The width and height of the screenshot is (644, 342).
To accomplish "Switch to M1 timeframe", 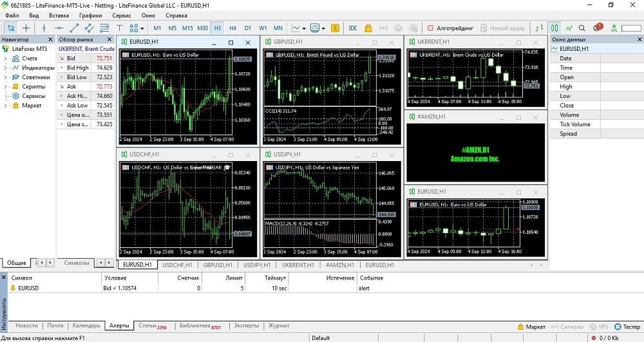I will 157,28.
